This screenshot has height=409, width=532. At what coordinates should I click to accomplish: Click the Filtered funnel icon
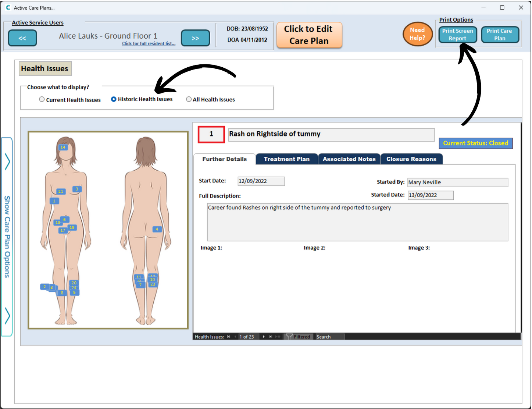point(289,337)
